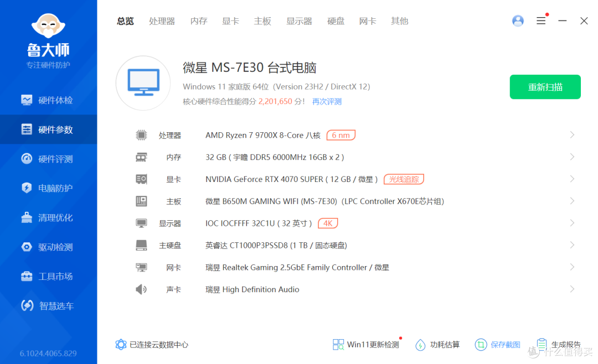Expand the 显卡 row chevron
This screenshot has width=598, height=364.
click(572, 179)
